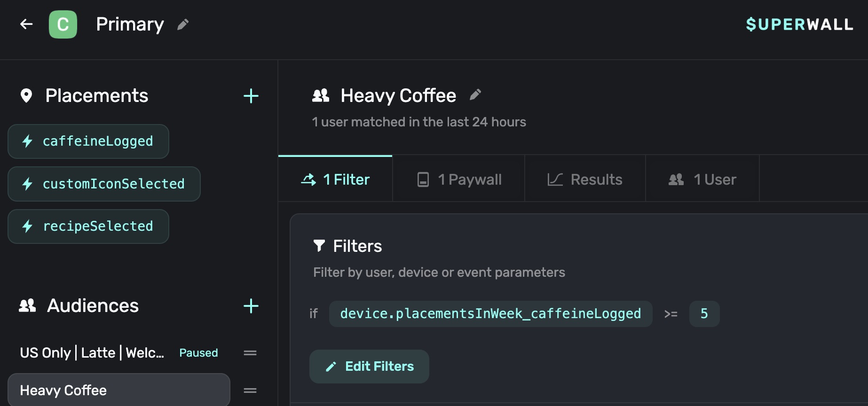
Task: Select the customIconSelected placement
Action: tap(104, 184)
